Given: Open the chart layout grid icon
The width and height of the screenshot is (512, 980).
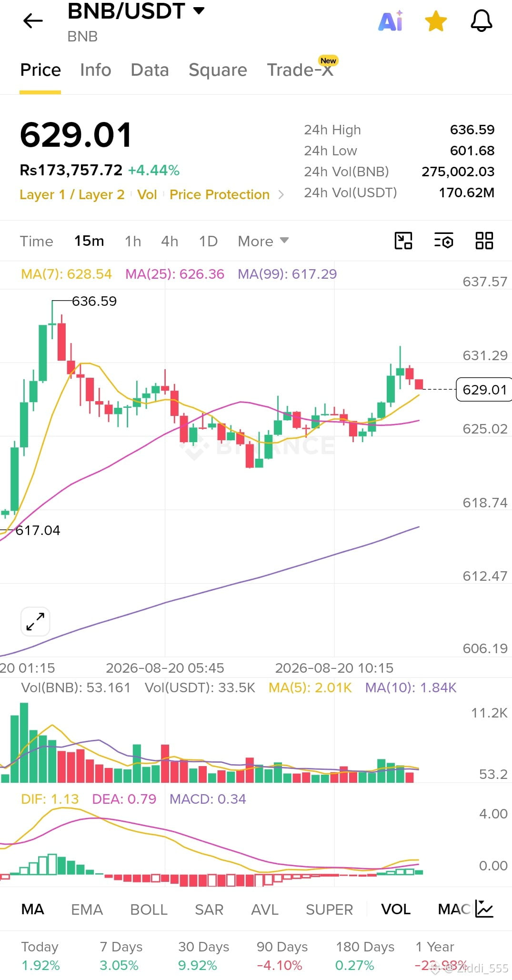Looking at the screenshot, I should (484, 241).
